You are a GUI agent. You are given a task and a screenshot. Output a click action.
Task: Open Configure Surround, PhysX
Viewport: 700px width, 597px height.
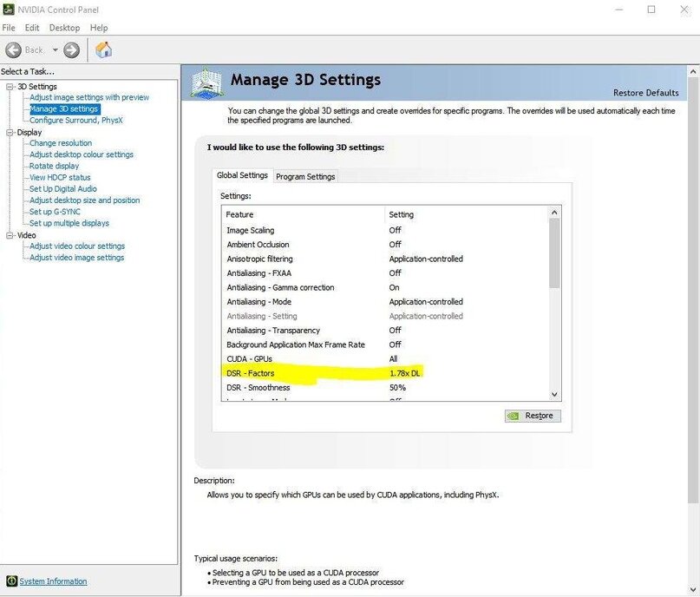tap(75, 120)
